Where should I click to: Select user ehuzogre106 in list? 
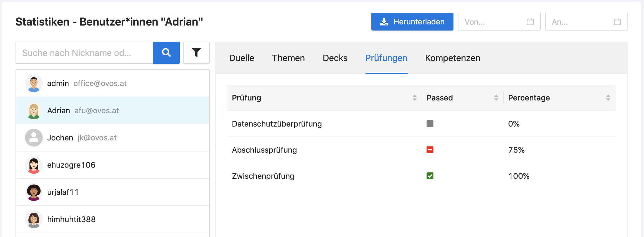[x=113, y=165]
